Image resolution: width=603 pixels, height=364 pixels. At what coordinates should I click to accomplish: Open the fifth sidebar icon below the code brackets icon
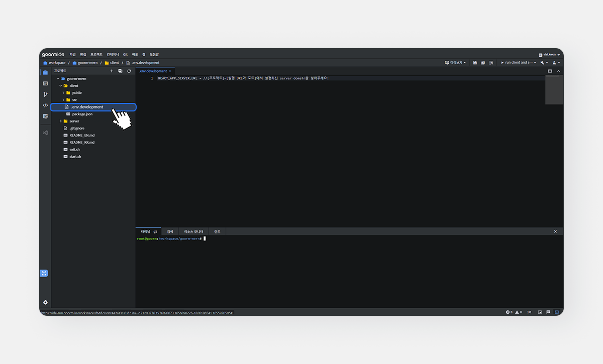[x=45, y=116]
